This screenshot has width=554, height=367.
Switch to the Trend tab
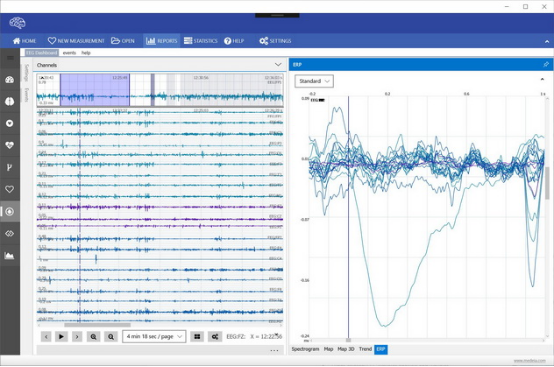point(365,349)
